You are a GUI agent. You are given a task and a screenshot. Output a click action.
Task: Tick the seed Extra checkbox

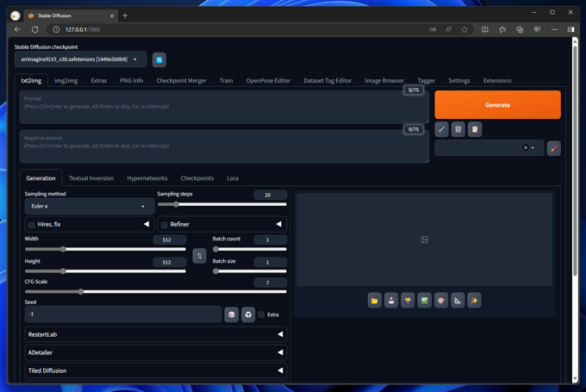(261, 314)
